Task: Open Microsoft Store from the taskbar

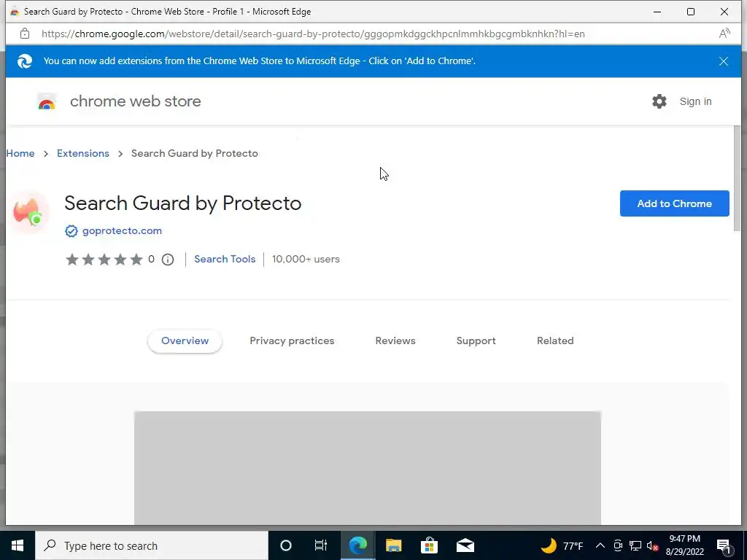Action: (429, 545)
